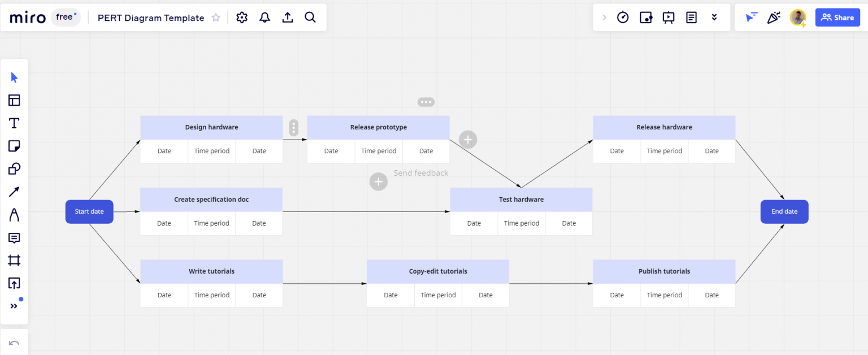
Task: Open the settings gear menu
Action: click(x=242, y=18)
